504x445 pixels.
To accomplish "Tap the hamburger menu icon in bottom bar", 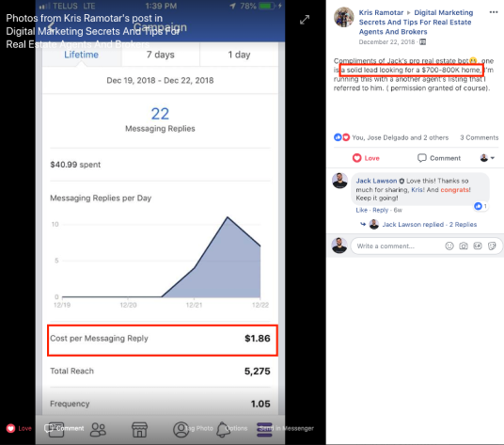I will [264, 430].
